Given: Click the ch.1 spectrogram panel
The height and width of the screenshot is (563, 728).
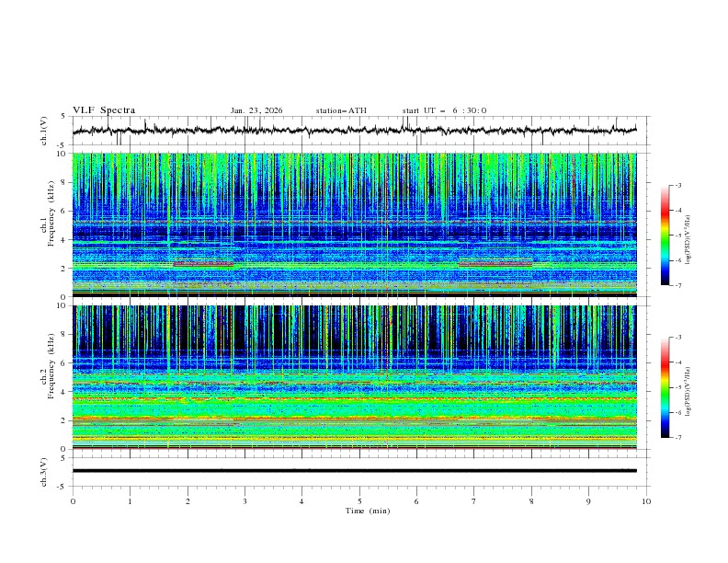Looking at the screenshot, I should pyautogui.click(x=354, y=224).
